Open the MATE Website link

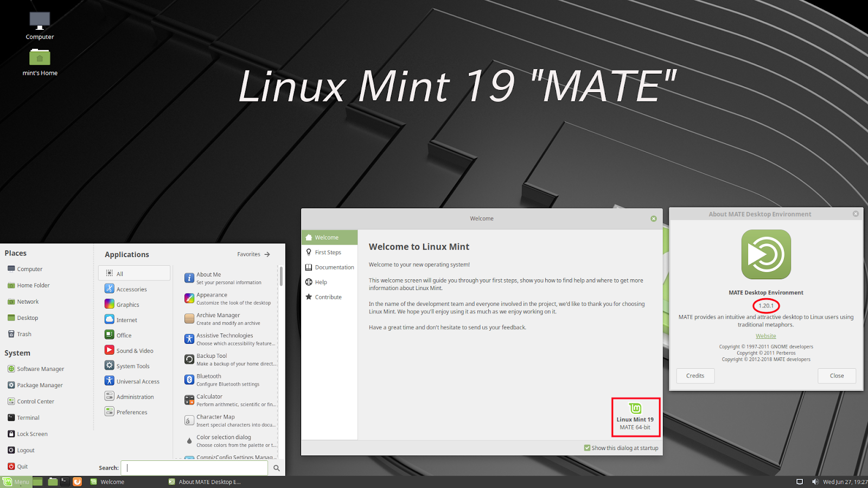pos(765,336)
